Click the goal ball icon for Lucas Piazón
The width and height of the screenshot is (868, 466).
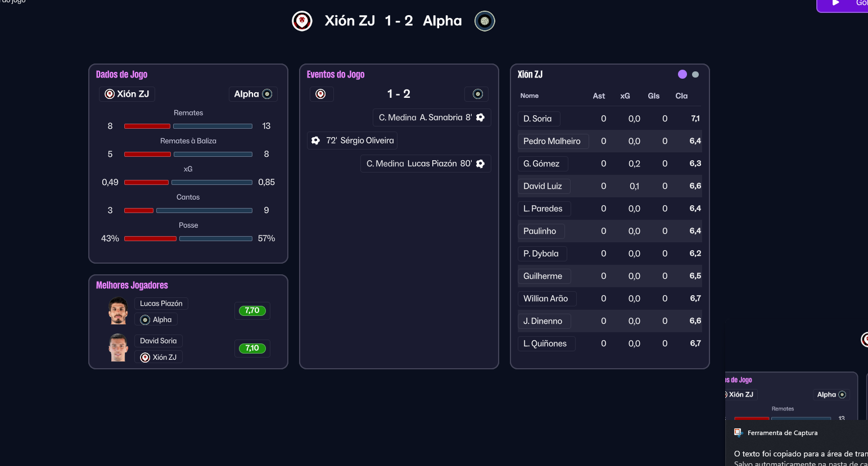pos(480,164)
